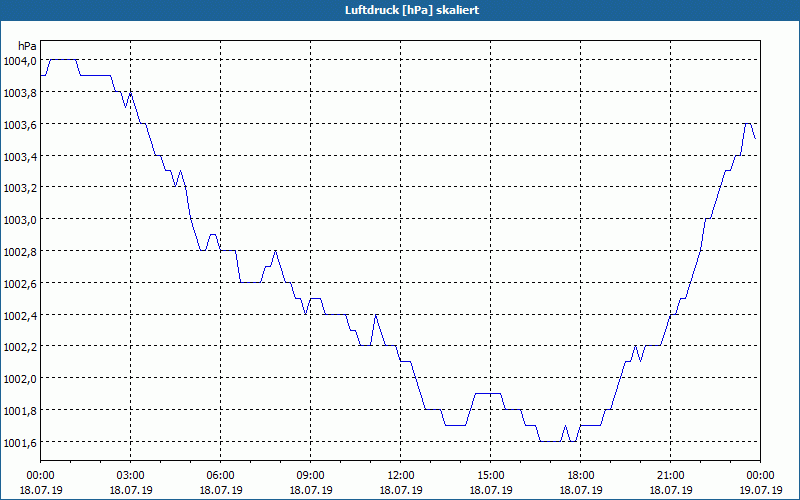Select the '18.07.19' date beneath 21:00
The width and height of the screenshot is (800, 500).
(670, 490)
